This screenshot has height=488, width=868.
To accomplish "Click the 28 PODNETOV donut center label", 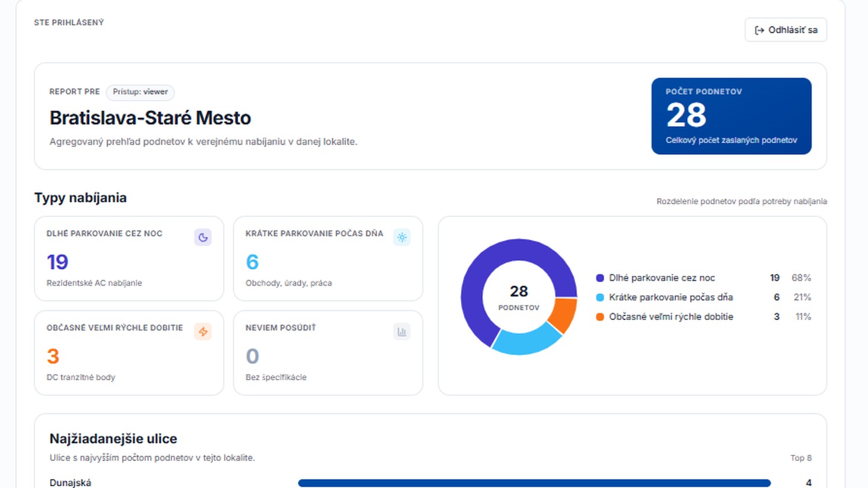I will [x=519, y=298].
